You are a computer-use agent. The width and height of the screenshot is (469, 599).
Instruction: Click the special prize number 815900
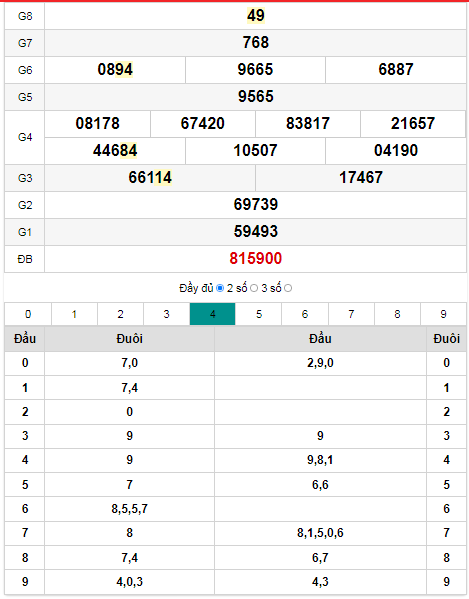tap(256, 259)
